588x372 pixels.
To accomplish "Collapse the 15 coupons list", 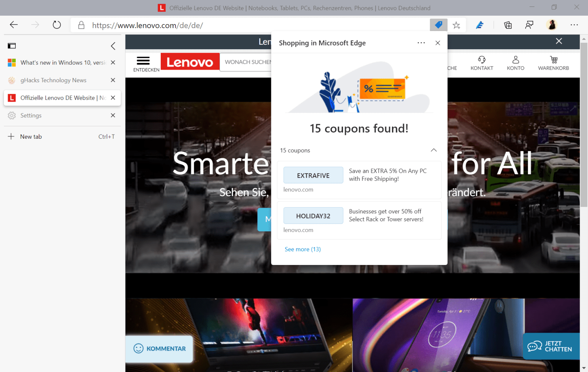I will click(433, 150).
